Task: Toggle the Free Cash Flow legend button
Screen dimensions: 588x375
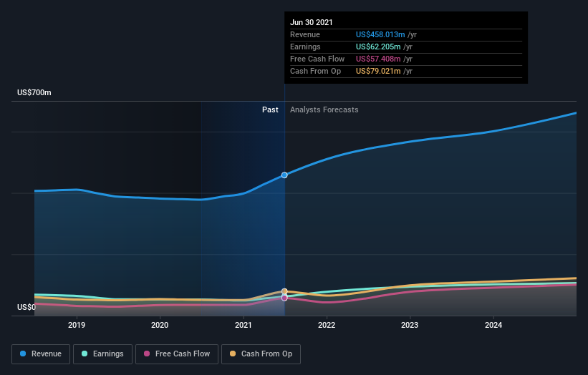Action: click(177, 354)
